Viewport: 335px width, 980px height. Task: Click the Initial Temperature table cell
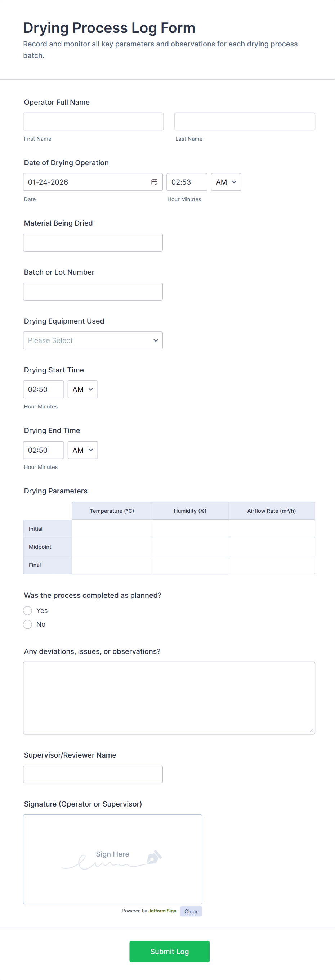pos(112,529)
